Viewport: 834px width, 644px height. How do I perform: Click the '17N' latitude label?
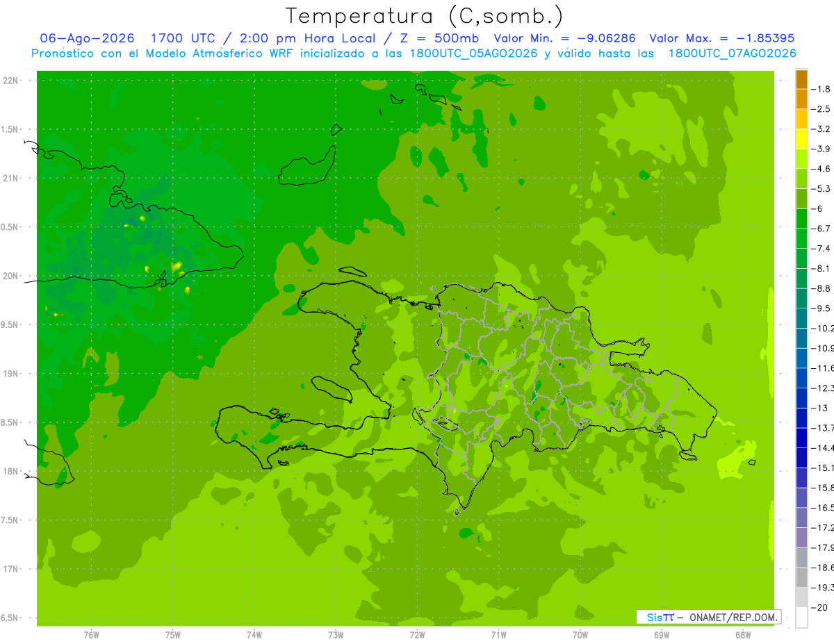(x=10, y=569)
